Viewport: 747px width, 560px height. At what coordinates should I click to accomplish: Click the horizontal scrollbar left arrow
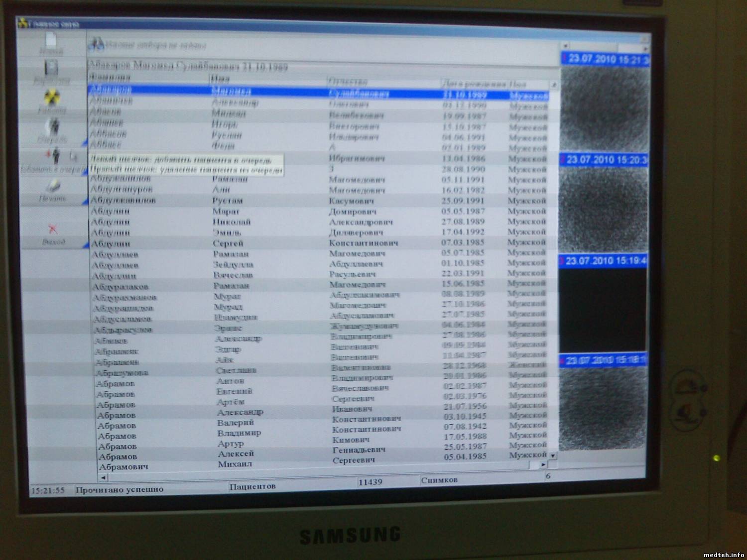(104, 477)
